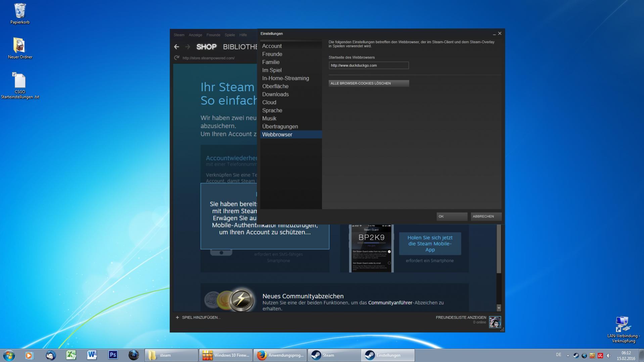Screen dimensions: 644x362
Task: Launch Excel from the taskbar
Action: (x=71, y=355)
